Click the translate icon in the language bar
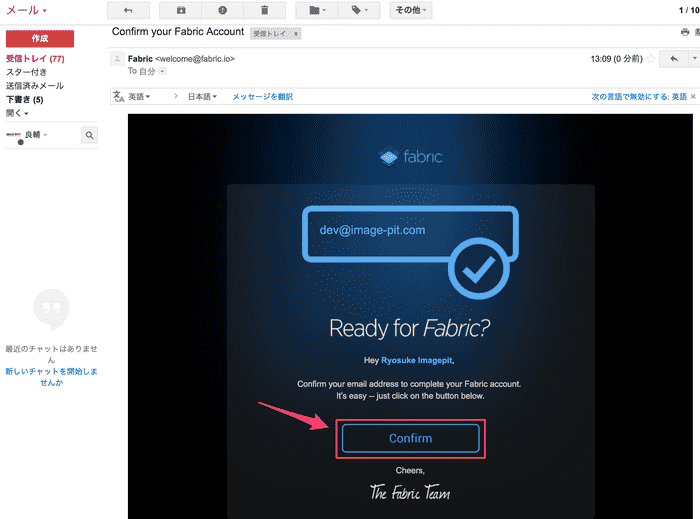Image resolution: width=700 pixels, height=519 pixels. pos(118,97)
